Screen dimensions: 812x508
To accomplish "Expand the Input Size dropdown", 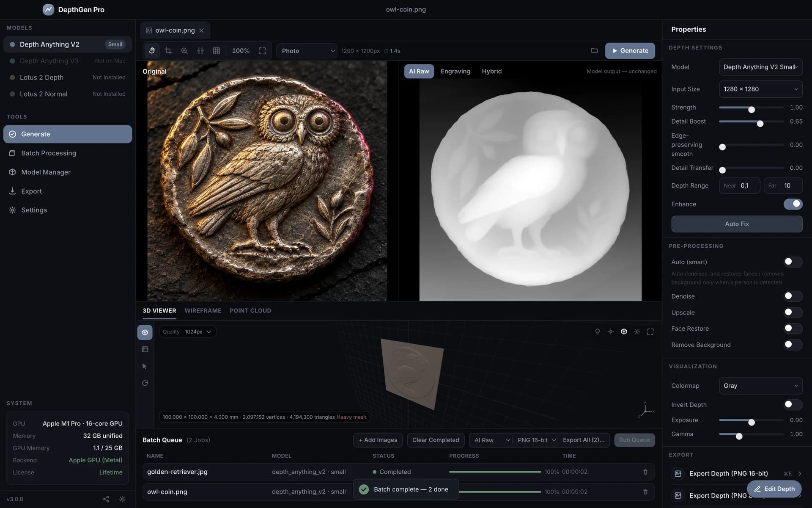I will point(760,89).
